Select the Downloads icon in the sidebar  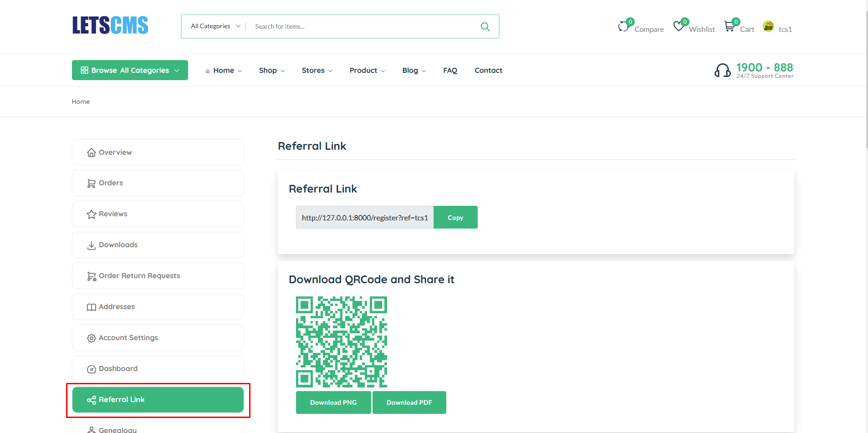click(x=92, y=245)
